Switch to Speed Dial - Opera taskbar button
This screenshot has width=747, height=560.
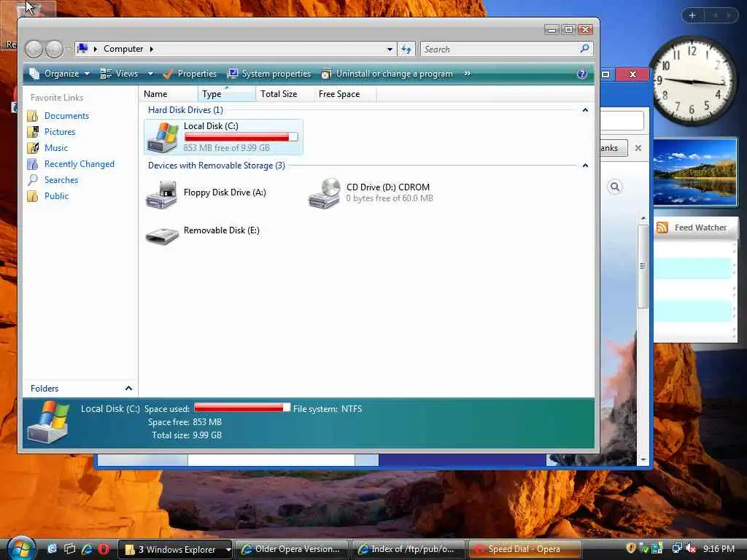[525, 549]
